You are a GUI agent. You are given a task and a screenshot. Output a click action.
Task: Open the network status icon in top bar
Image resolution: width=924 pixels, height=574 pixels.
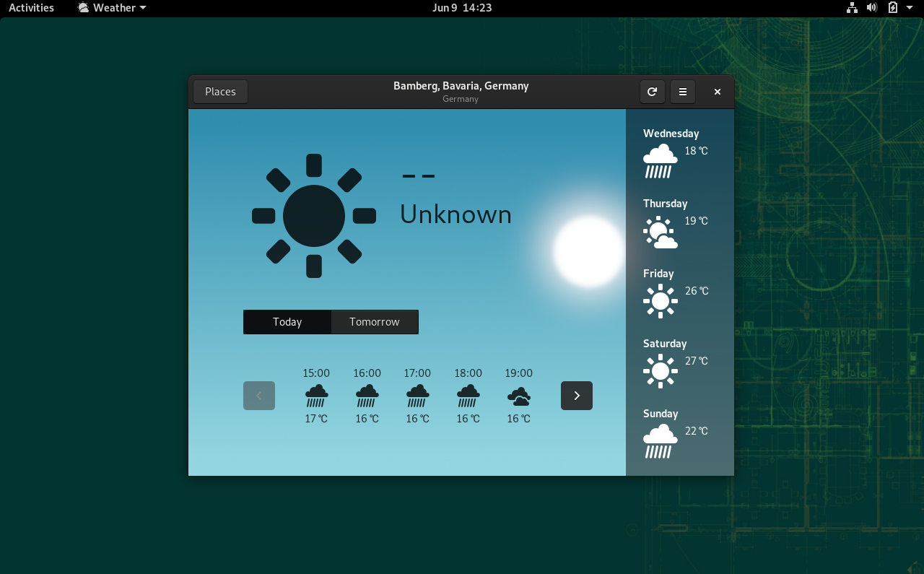point(852,8)
